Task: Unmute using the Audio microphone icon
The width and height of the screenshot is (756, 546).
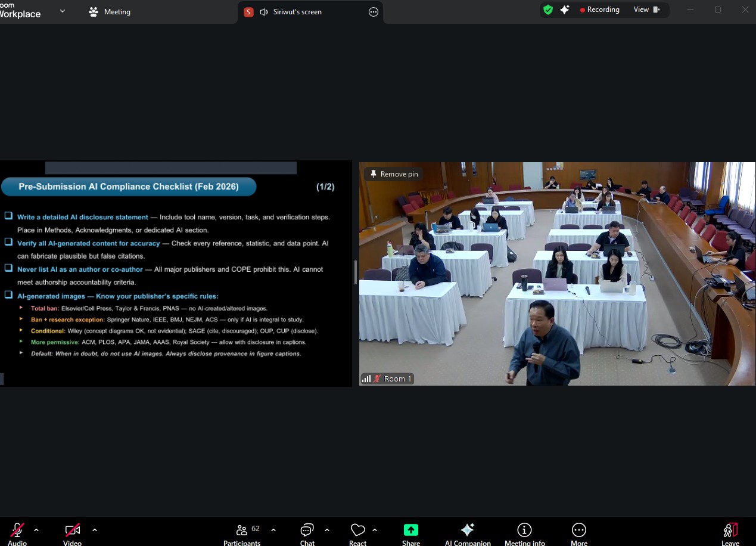Action: coord(17,530)
